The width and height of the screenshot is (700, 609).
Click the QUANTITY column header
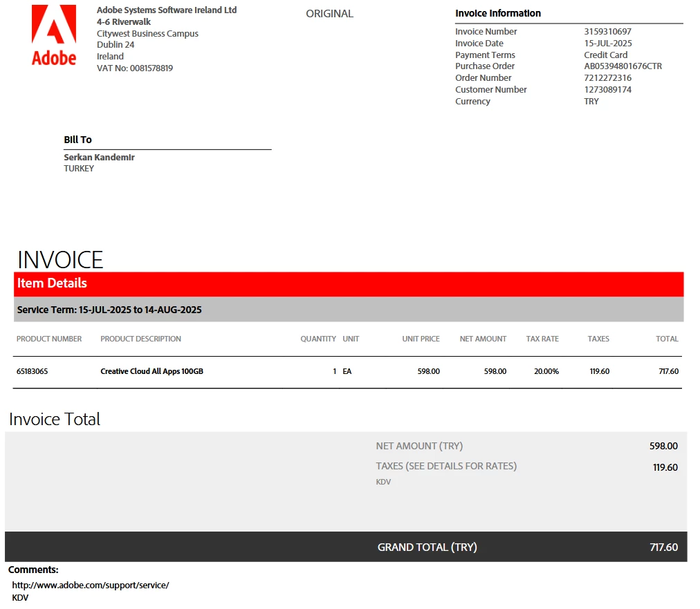pyautogui.click(x=318, y=339)
